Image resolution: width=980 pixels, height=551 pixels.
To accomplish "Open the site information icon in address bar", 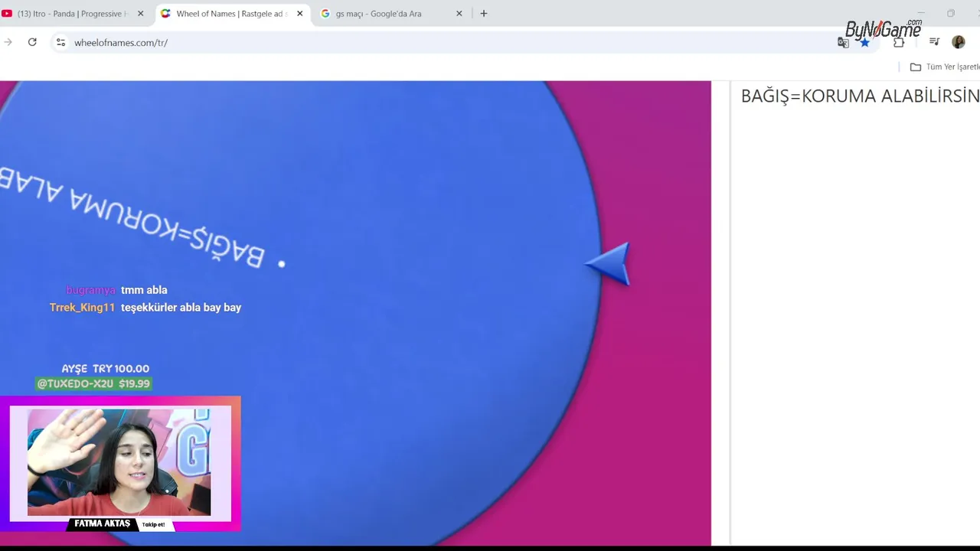I will click(60, 42).
